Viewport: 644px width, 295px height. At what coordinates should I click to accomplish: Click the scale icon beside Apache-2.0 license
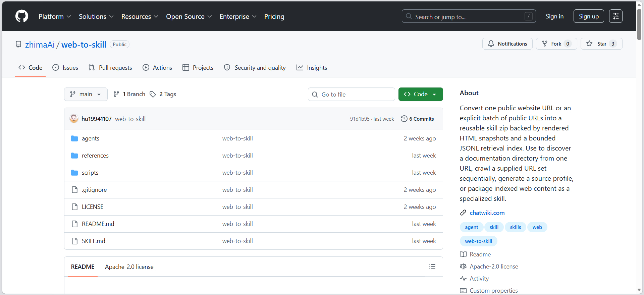(x=463, y=267)
